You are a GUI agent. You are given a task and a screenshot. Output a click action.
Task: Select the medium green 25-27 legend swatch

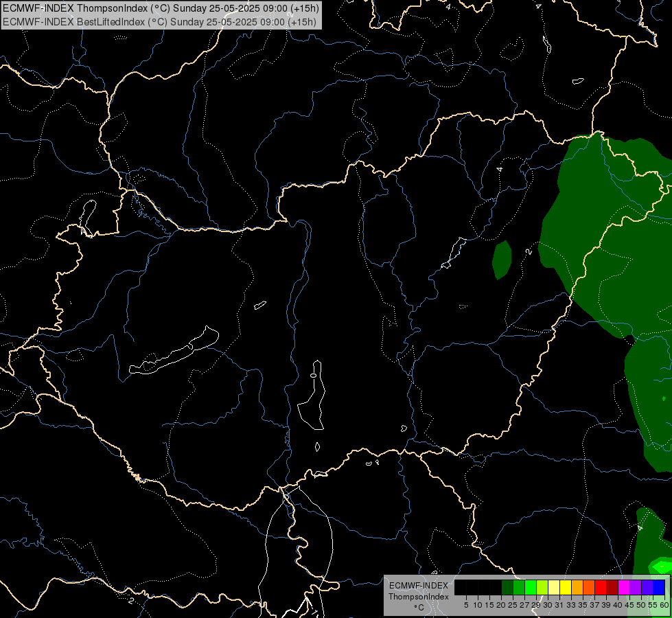pyautogui.click(x=519, y=587)
